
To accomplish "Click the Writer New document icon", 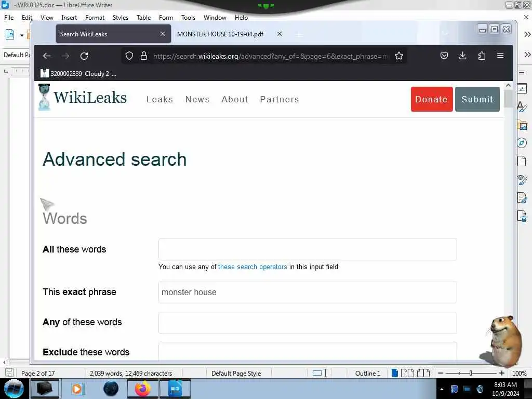I will pos(10,34).
